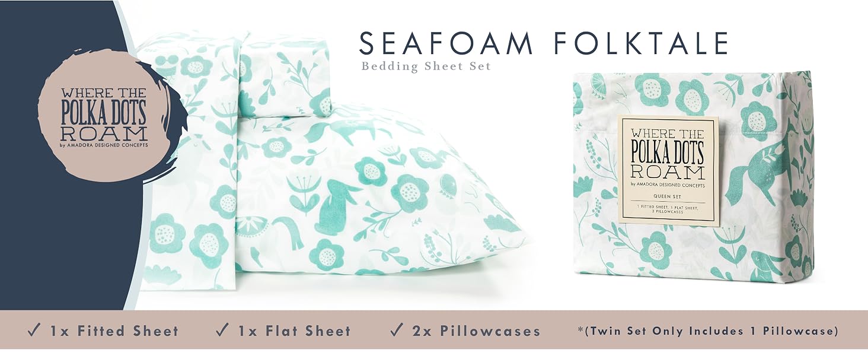868x356 pixels.
Task: Click the teal rabbit on the pillowcase
Action: [x=338, y=206]
